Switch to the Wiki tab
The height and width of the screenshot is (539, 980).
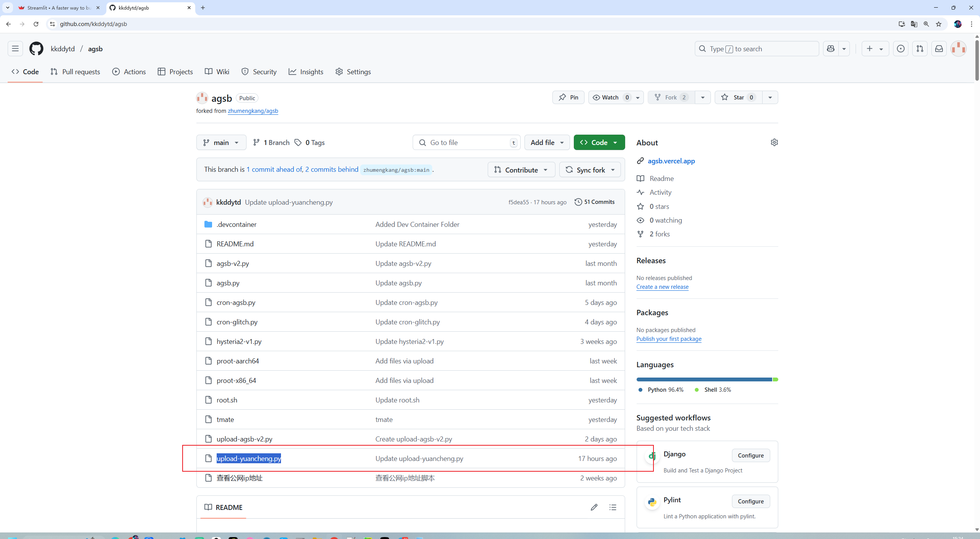pos(217,72)
